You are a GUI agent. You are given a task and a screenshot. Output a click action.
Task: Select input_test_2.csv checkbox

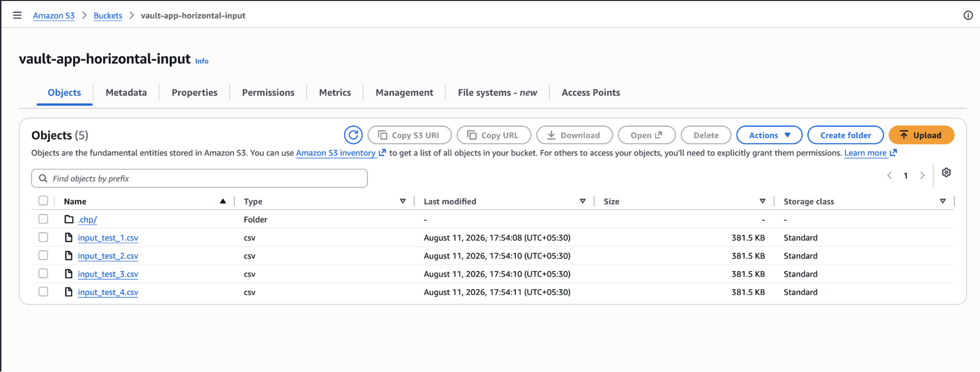pos(43,255)
